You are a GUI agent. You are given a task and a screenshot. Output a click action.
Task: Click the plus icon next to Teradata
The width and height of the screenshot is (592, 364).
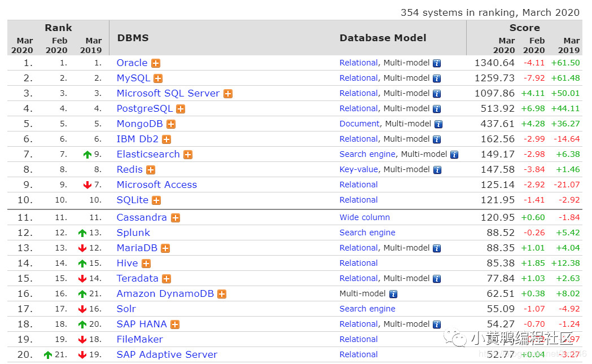pyautogui.click(x=166, y=279)
